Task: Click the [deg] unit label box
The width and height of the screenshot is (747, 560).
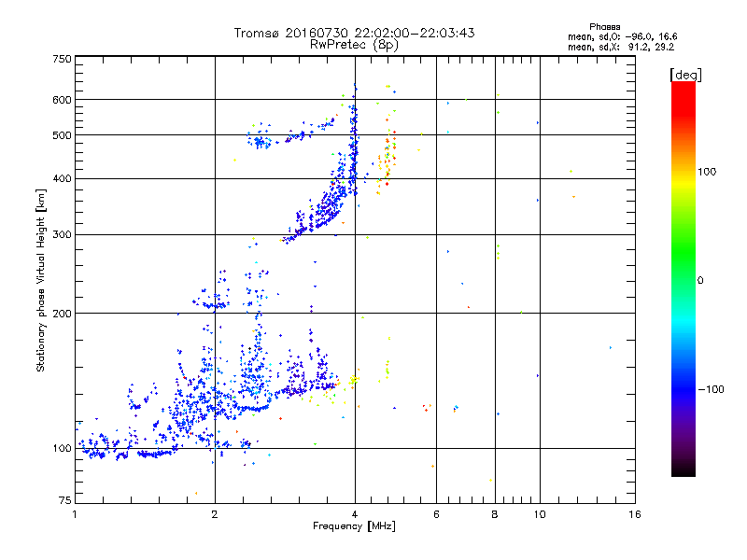Action: pos(685,74)
